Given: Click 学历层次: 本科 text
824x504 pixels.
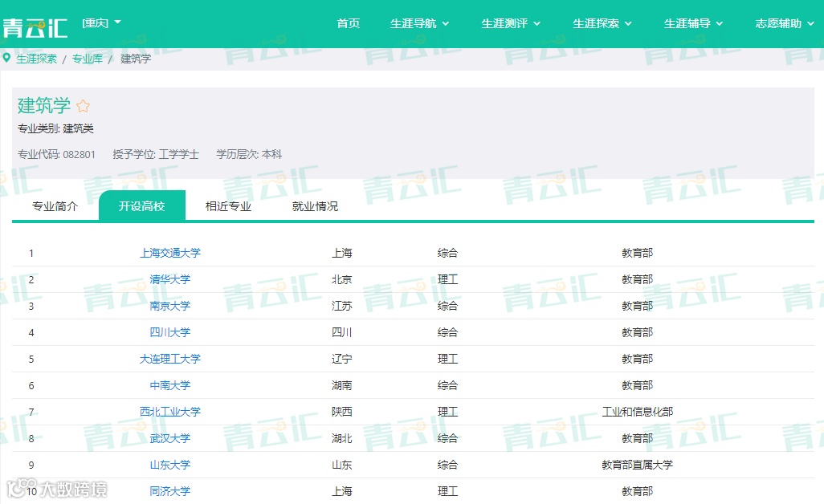Looking at the screenshot, I should pyautogui.click(x=249, y=154).
